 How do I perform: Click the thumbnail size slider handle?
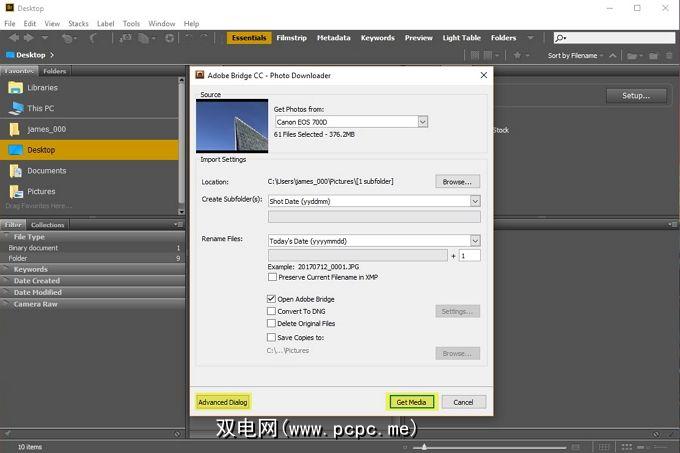pyautogui.click(x=424, y=447)
